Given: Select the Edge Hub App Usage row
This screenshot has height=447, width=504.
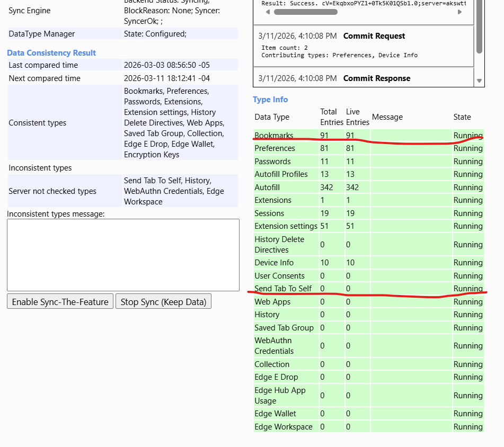Looking at the screenshot, I should click(369, 395).
